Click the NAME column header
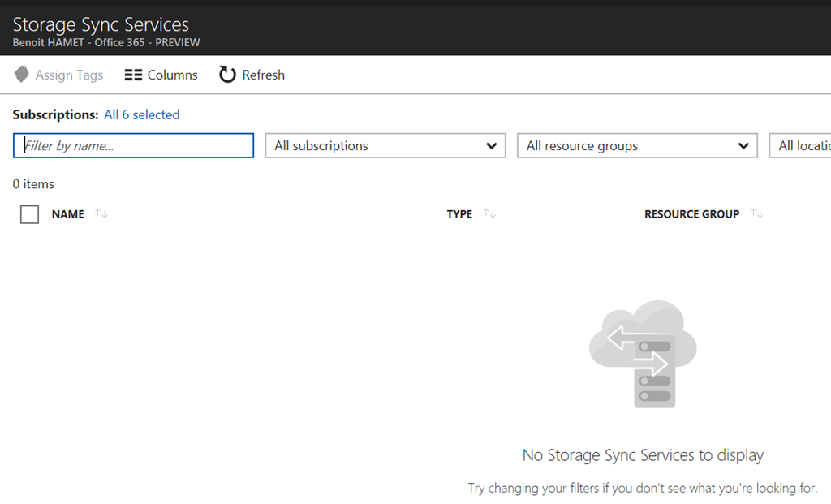Image resolution: width=831 pixels, height=504 pixels. coord(68,214)
